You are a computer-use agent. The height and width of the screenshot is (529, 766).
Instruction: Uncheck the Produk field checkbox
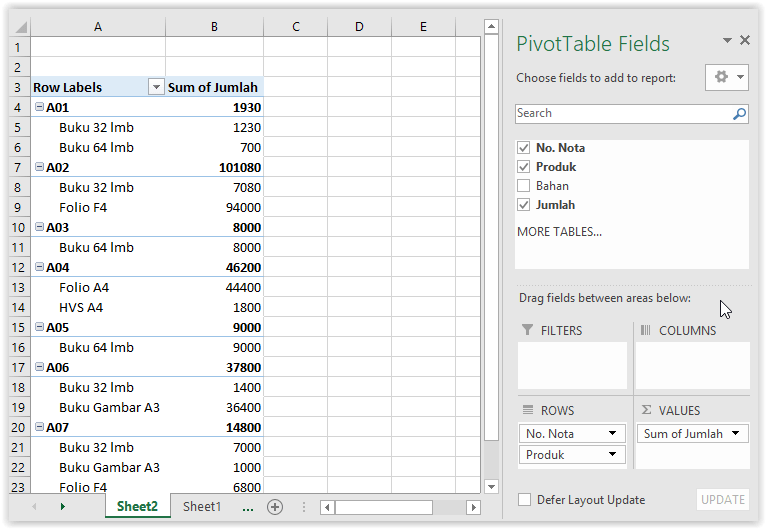[524, 167]
